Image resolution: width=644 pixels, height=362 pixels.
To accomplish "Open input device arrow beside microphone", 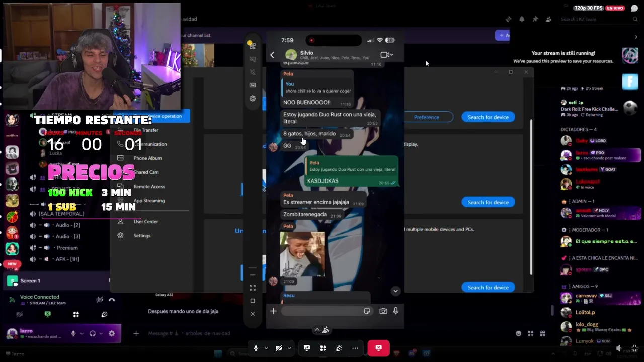I will [82, 333].
